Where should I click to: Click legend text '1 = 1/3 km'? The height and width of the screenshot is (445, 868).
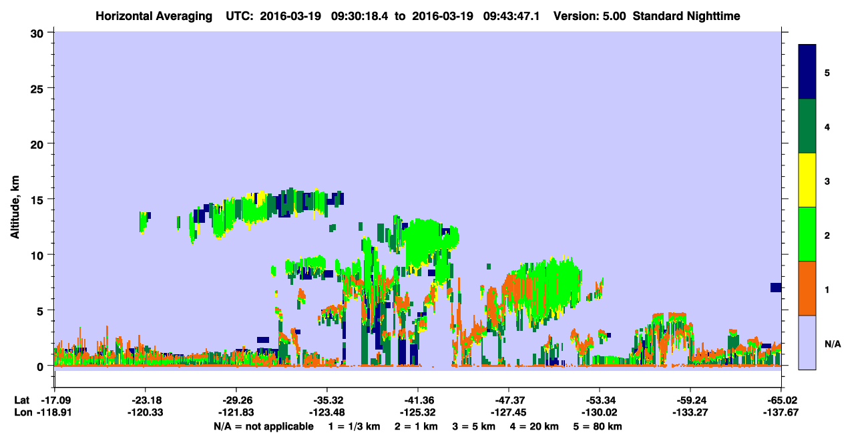point(356,426)
